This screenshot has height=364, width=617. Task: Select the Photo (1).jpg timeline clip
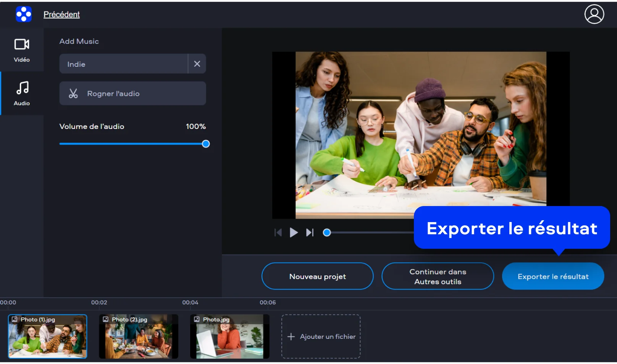pyautogui.click(x=48, y=337)
